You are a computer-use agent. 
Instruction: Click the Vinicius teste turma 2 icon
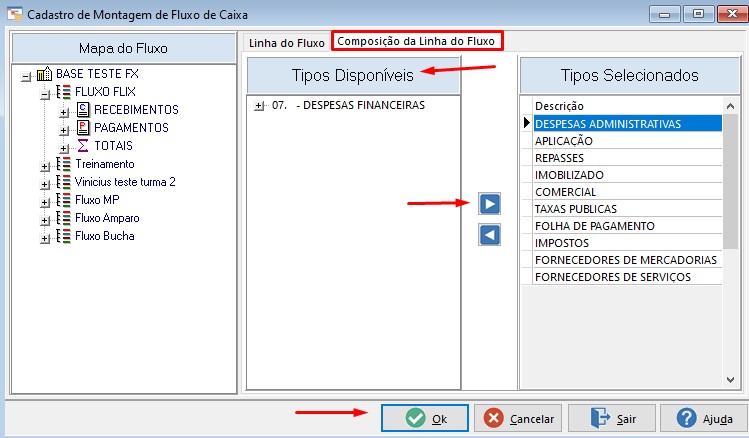point(64,182)
